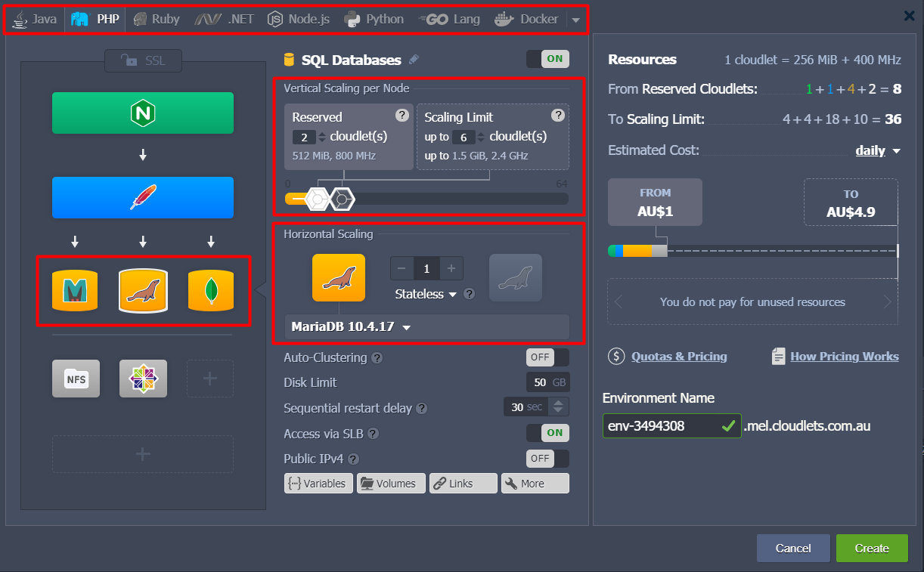
Task: Add a new layer with wide plus box
Action: pyautogui.click(x=143, y=453)
